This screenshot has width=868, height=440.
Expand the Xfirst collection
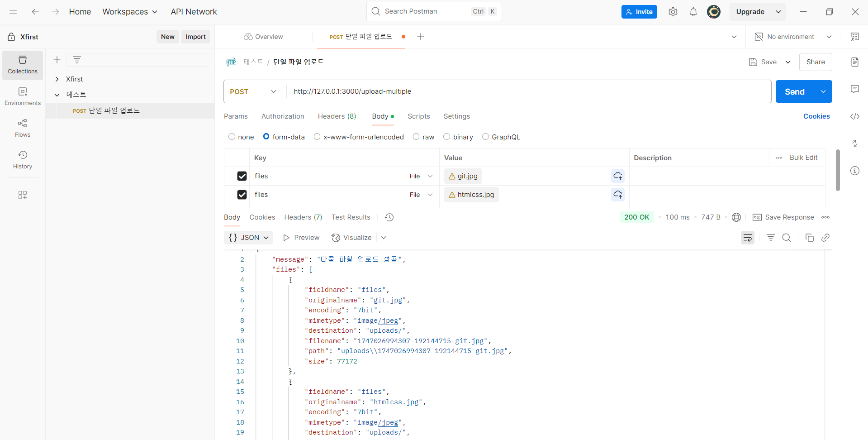[x=57, y=79]
